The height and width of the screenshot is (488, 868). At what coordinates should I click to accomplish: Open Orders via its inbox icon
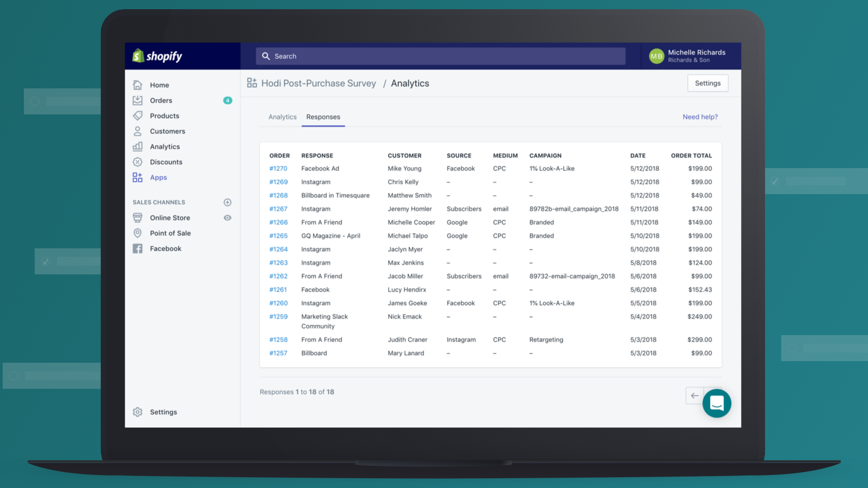tap(138, 100)
